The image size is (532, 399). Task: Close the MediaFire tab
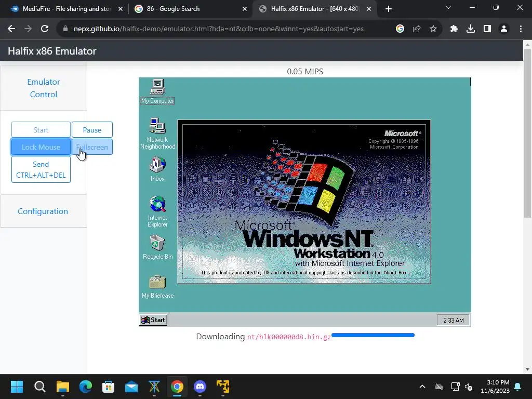tap(121, 9)
